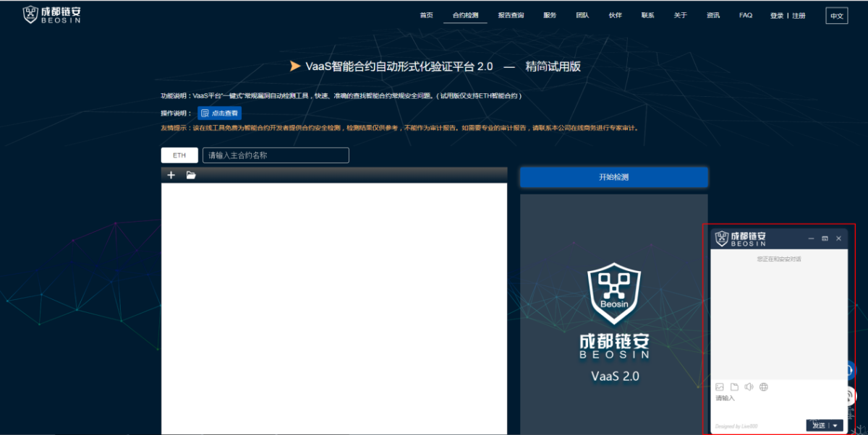This screenshot has height=435, width=868.
Task: Add new file with plus icon
Action: point(171,175)
